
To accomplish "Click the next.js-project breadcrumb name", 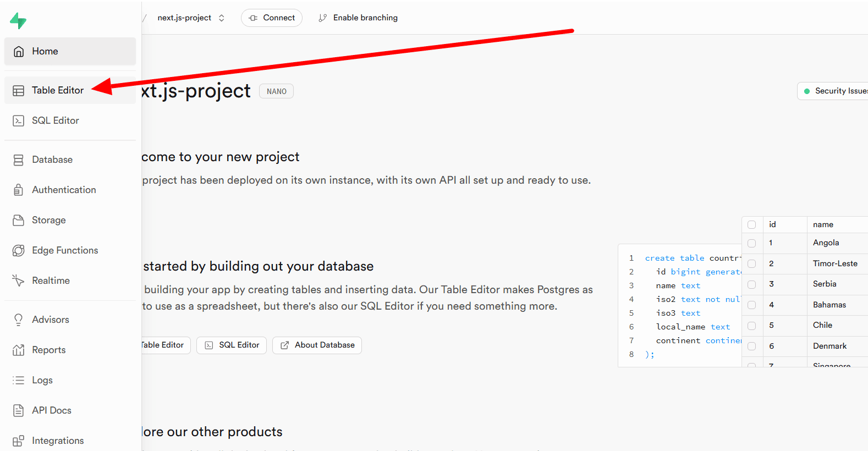I will click(184, 18).
